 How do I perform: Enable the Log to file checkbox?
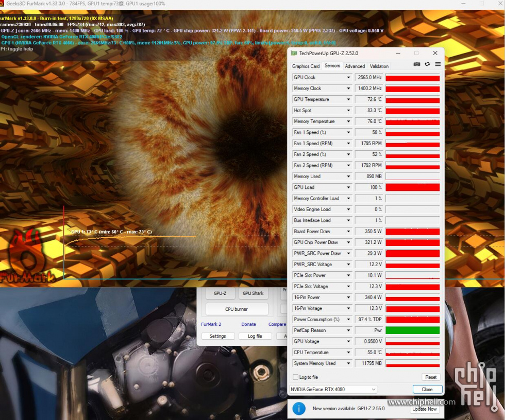pyautogui.click(x=295, y=377)
